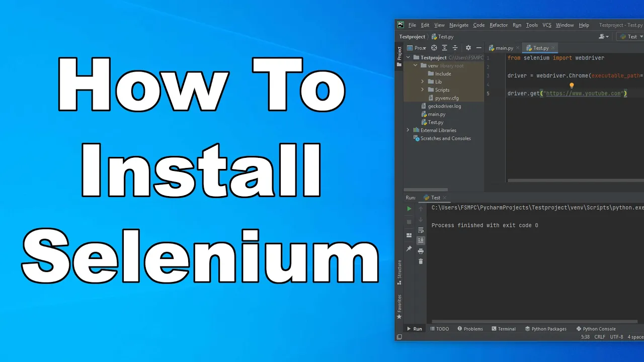Open the Run menu
The width and height of the screenshot is (644, 362).
[x=517, y=25]
